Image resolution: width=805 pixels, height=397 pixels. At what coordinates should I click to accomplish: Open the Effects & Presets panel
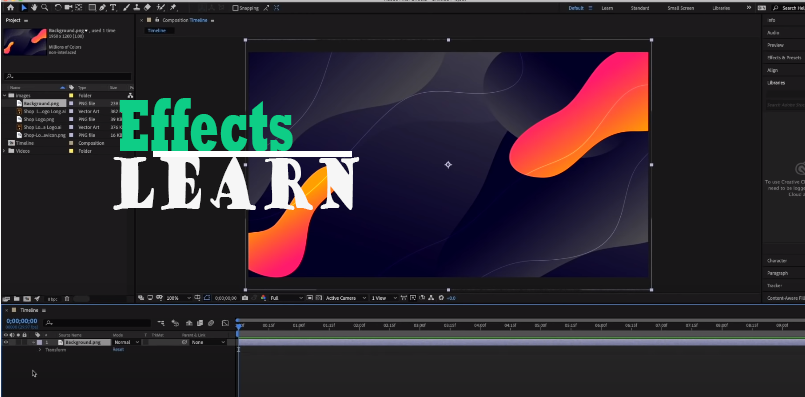784,58
